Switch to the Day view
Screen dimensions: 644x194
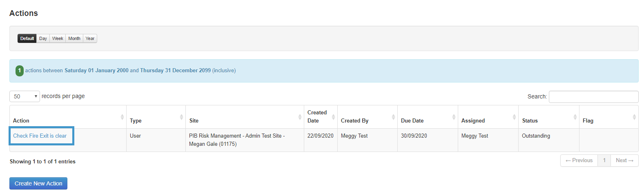coord(43,38)
